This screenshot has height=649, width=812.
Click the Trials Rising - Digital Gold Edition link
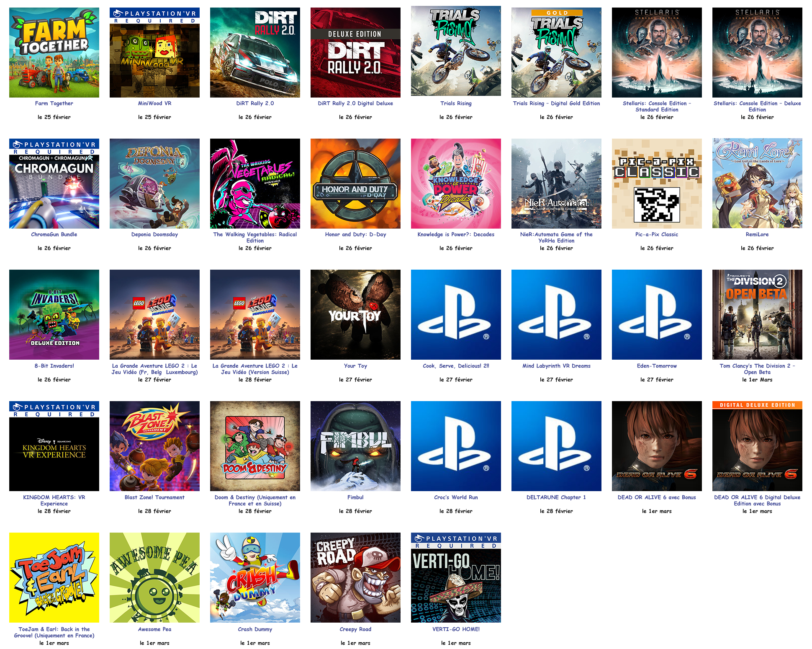click(556, 103)
